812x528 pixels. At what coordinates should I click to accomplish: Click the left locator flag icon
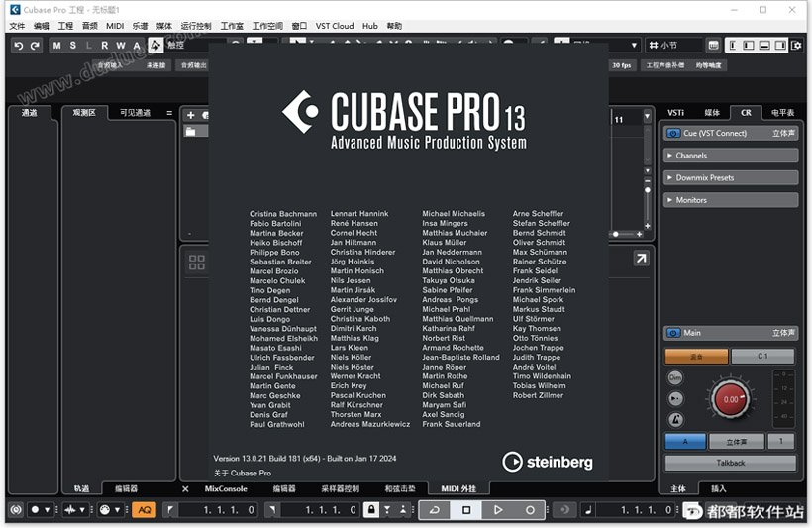[x=170, y=510]
